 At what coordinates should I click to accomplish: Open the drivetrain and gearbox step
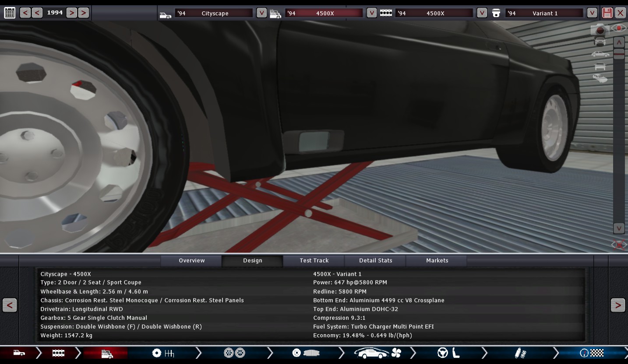pos(163,353)
